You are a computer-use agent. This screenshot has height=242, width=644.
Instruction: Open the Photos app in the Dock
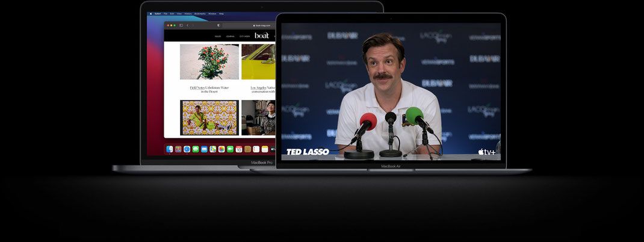pos(221,149)
